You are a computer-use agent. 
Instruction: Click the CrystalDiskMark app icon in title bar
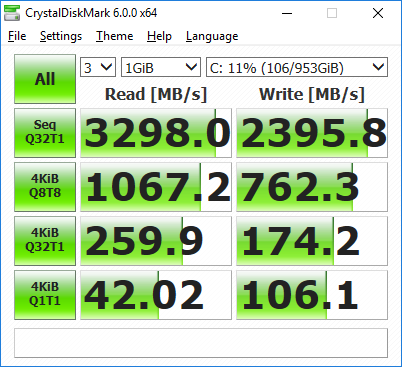pos(12,13)
